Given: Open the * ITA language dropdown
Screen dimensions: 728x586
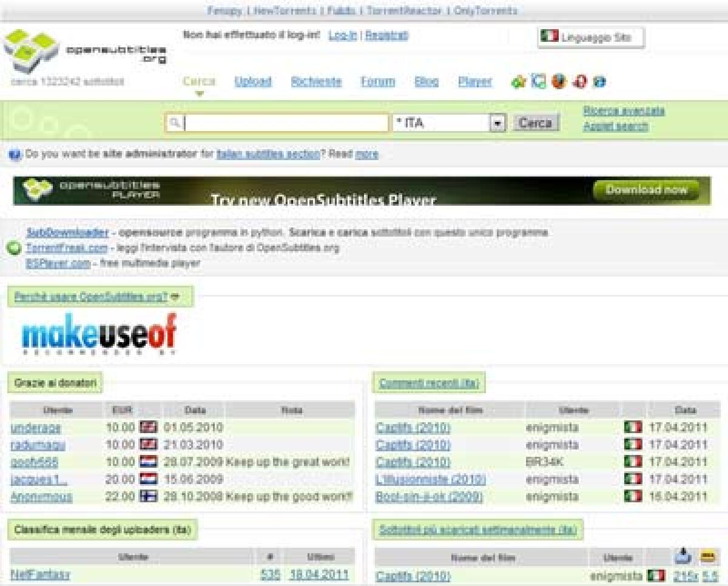Looking at the screenshot, I should tap(450, 123).
